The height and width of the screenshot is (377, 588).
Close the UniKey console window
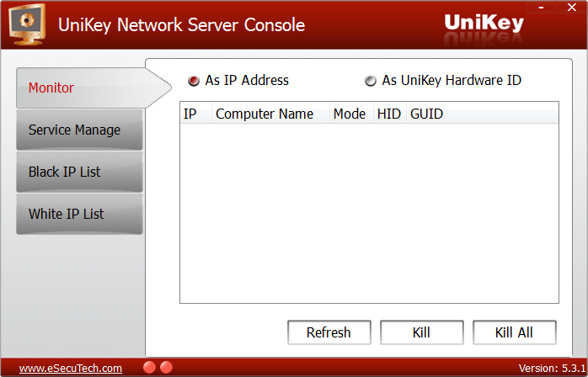pyautogui.click(x=572, y=7)
